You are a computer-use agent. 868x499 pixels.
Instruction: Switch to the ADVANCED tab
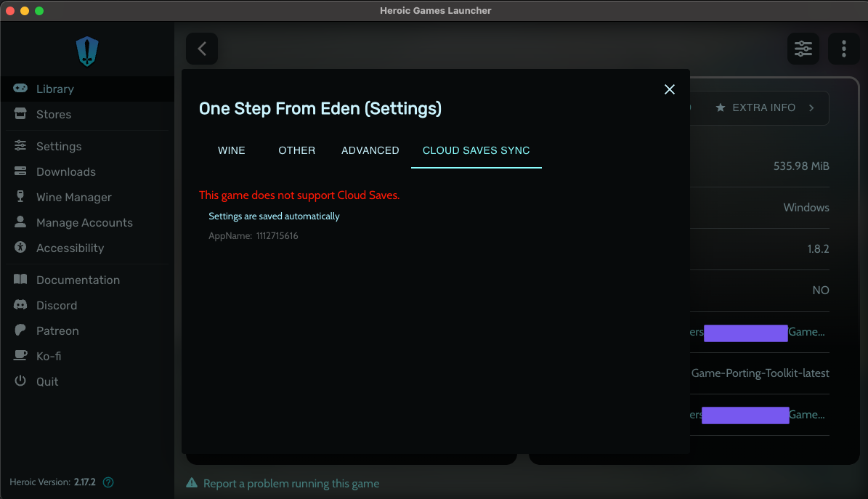coord(370,150)
